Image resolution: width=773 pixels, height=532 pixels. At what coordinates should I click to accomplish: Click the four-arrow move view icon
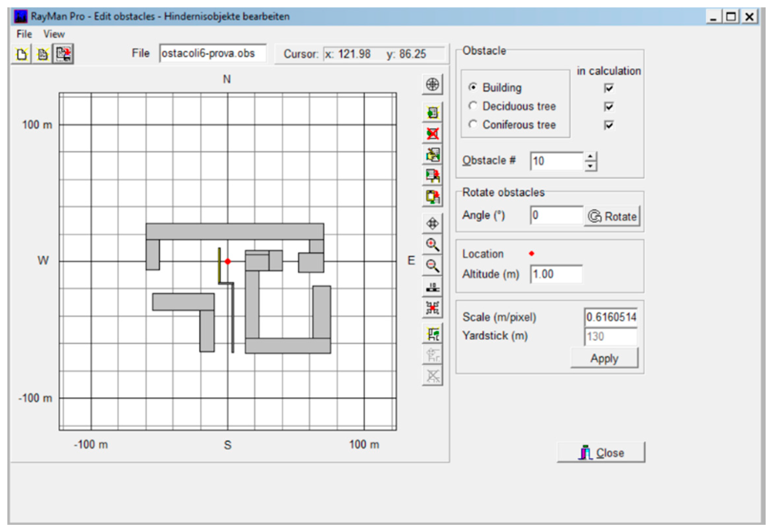(x=432, y=224)
